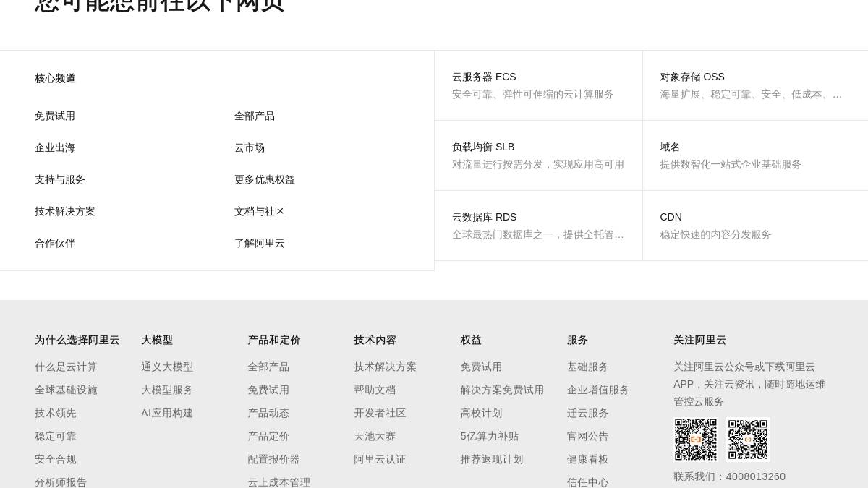Click 了解阿里云 link
Image resolution: width=868 pixels, height=488 pixels.
tap(259, 243)
